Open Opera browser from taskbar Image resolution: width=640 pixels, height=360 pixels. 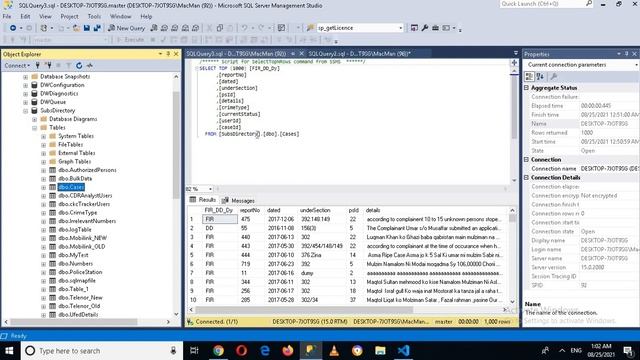tap(241, 351)
